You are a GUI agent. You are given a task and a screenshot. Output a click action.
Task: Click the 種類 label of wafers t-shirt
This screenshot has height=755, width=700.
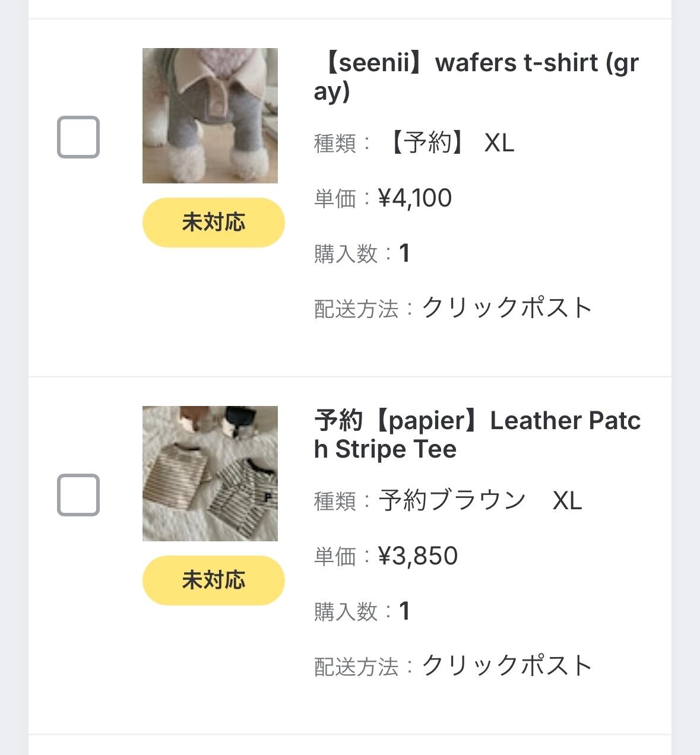pos(335,144)
